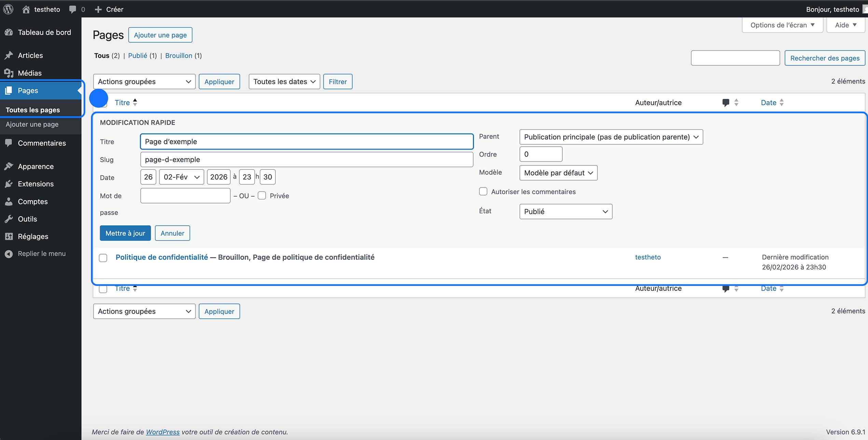Click Rechercher des pages
The width and height of the screenshot is (868, 440).
[x=824, y=58]
